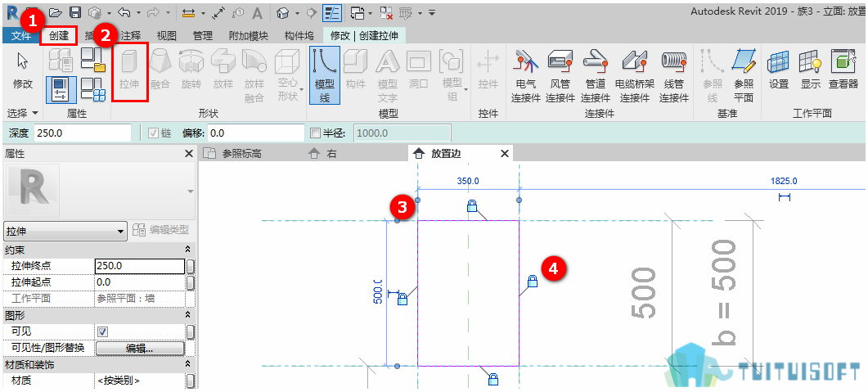Click the 参照平面 reference plane tool

coord(744,76)
